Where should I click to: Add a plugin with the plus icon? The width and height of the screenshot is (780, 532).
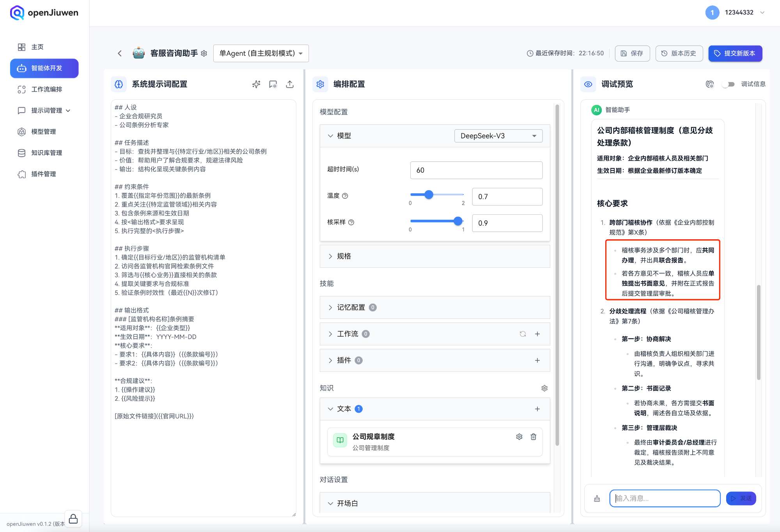click(537, 361)
